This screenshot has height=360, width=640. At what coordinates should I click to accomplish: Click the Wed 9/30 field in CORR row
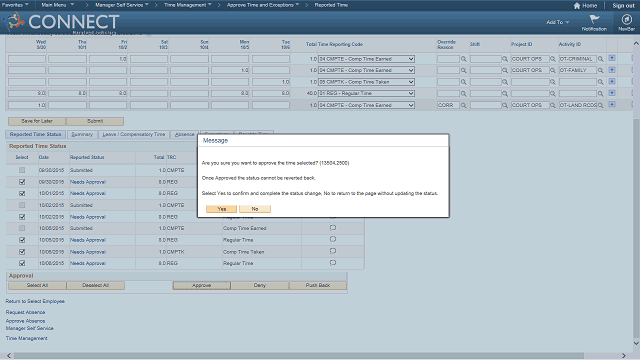[x=27, y=105]
